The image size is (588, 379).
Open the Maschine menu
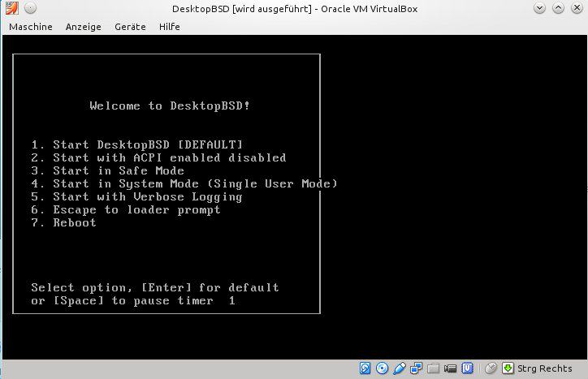pyautogui.click(x=30, y=27)
